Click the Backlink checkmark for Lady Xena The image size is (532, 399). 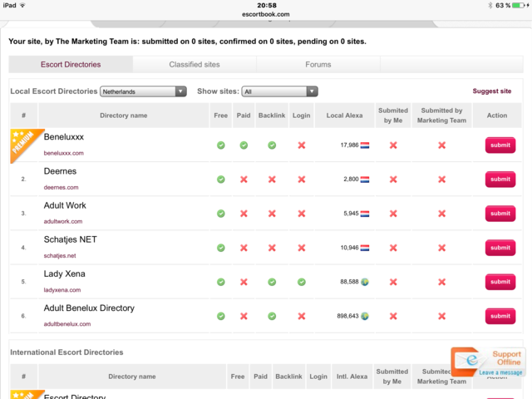(272, 282)
